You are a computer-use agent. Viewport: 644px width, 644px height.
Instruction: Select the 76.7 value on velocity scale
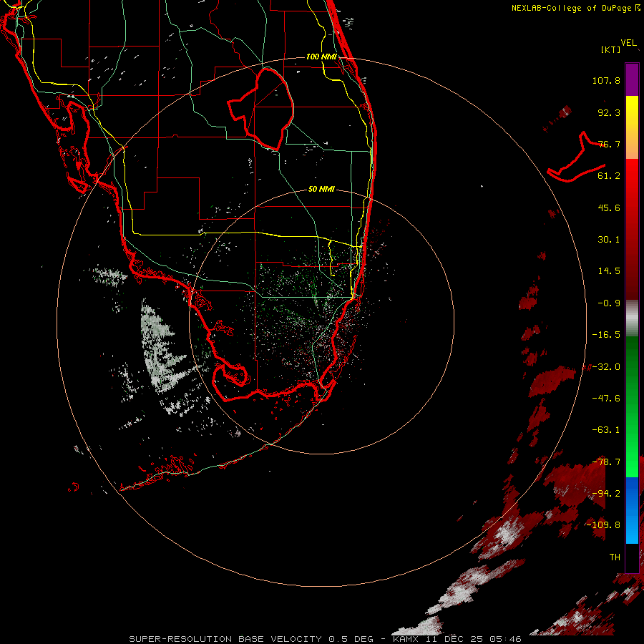coord(609,144)
